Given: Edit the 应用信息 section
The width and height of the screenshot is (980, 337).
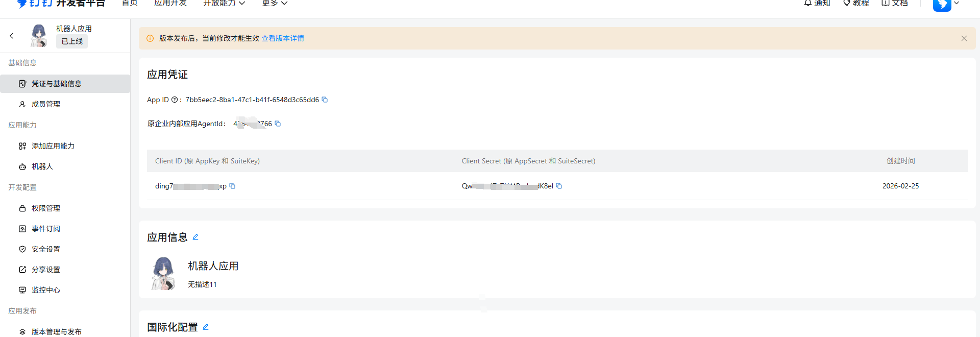Looking at the screenshot, I should (x=195, y=237).
